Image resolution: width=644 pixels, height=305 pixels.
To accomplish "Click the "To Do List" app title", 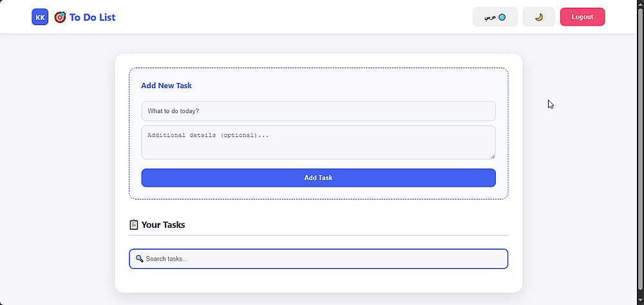I will 92,17.
